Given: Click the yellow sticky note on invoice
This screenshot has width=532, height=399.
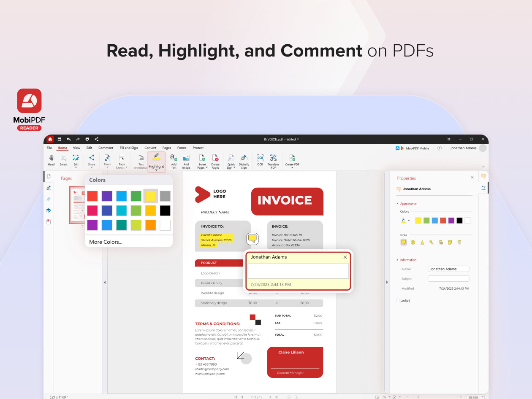Looking at the screenshot, I should (252, 239).
